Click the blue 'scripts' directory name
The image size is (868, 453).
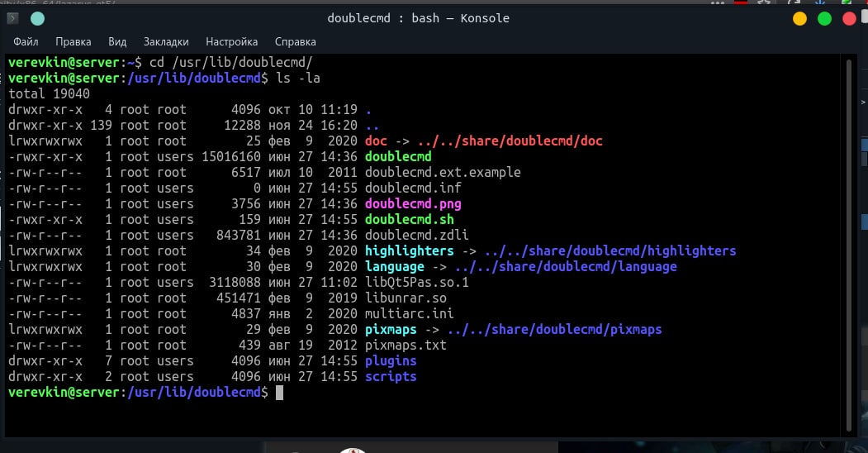point(391,377)
